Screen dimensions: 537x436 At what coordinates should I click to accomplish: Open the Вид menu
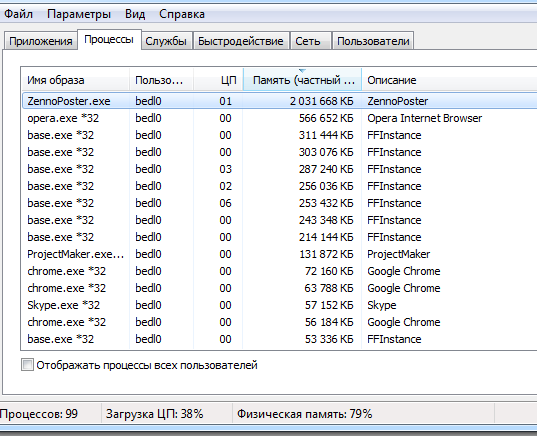click(135, 14)
